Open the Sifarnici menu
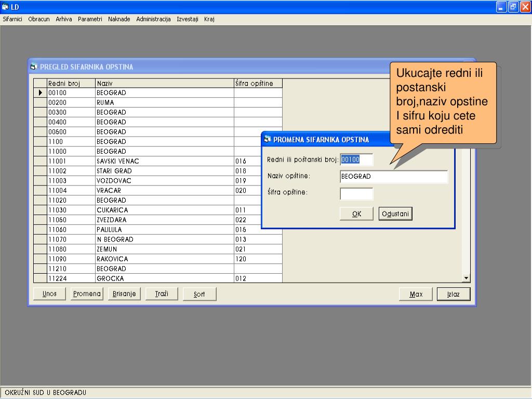The height and width of the screenshot is (399, 532). tap(12, 19)
